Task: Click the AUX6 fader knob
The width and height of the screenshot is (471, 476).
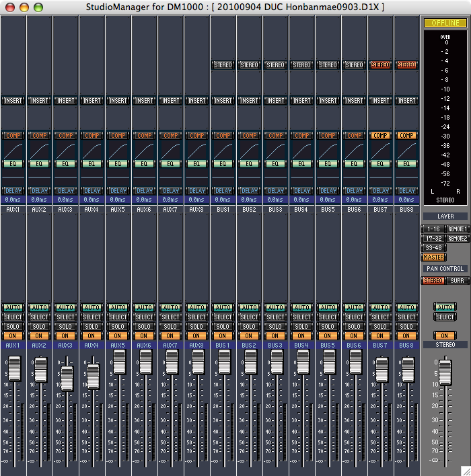Action: pos(145,362)
